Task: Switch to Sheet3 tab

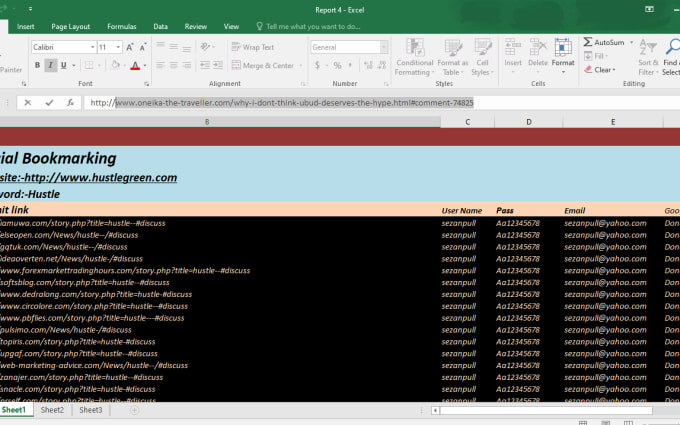Action: coord(91,410)
